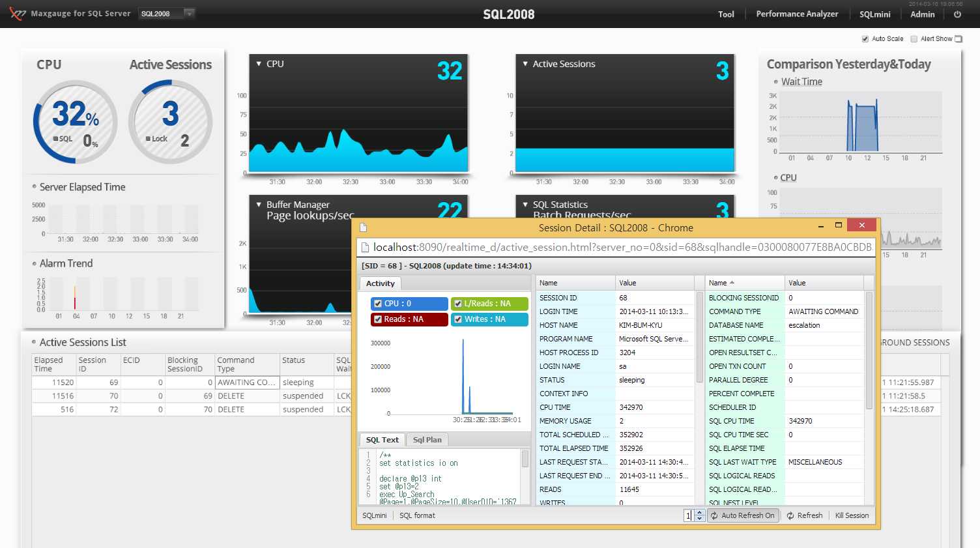
Task: Click the bullet icon beside Active Sessions List
Action: pyautogui.click(x=34, y=342)
